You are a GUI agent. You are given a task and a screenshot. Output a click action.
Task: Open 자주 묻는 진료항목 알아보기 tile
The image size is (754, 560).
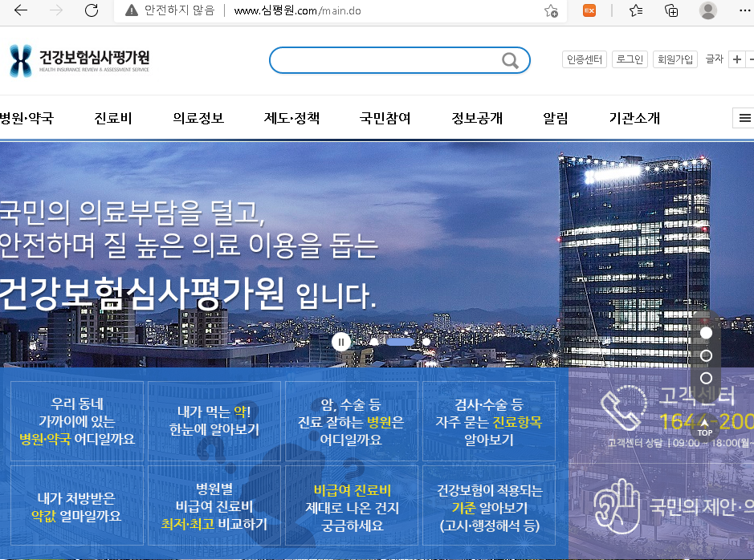point(489,421)
